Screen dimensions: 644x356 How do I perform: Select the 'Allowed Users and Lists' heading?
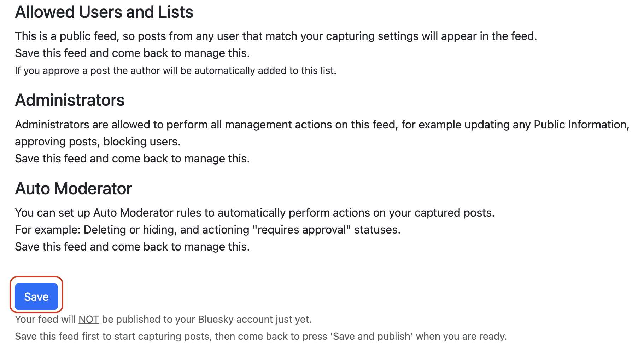click(x=104, y=12)
